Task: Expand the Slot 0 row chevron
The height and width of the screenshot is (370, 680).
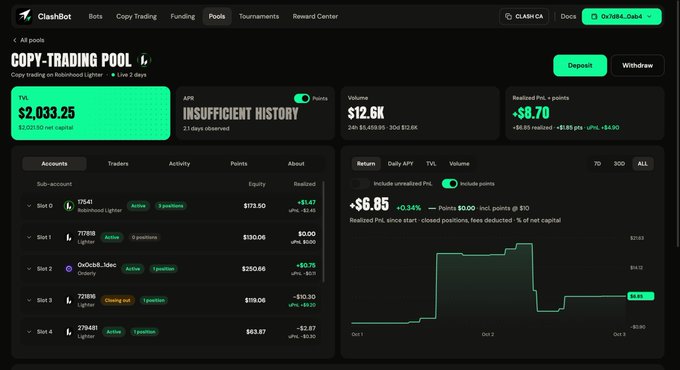Action: [29, 206]
